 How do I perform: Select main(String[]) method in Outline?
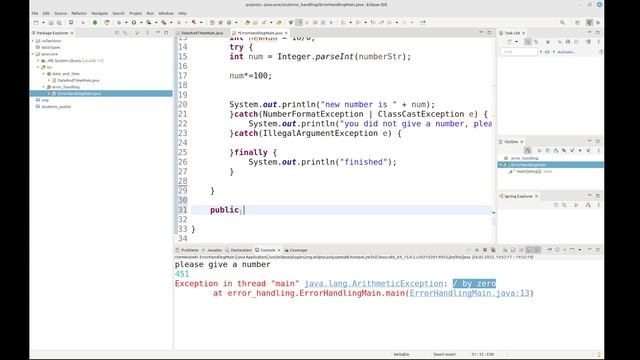point(534,171)
